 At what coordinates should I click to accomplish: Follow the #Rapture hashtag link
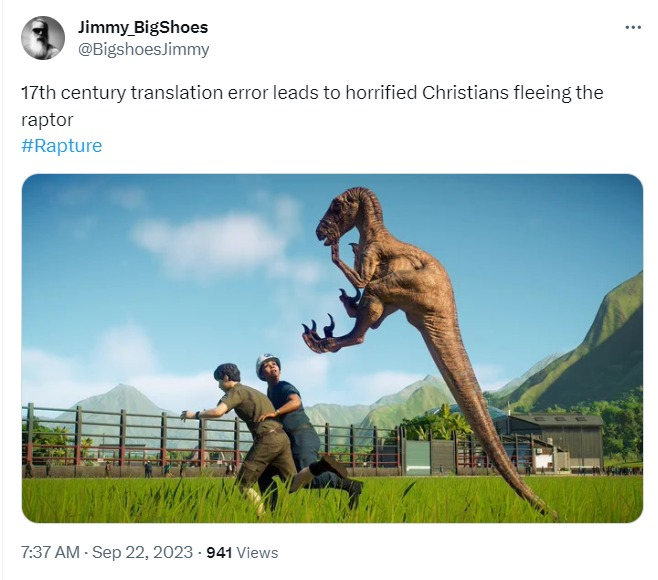(62, 146)
